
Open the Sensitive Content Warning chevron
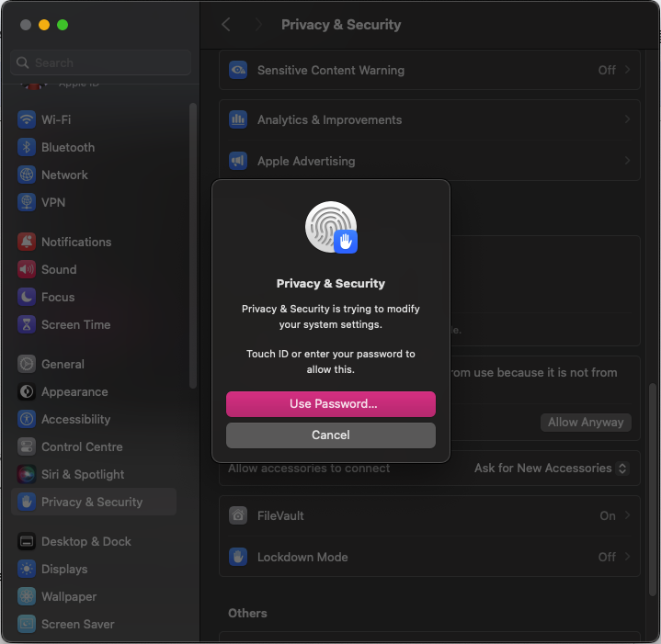coord(627,70)
